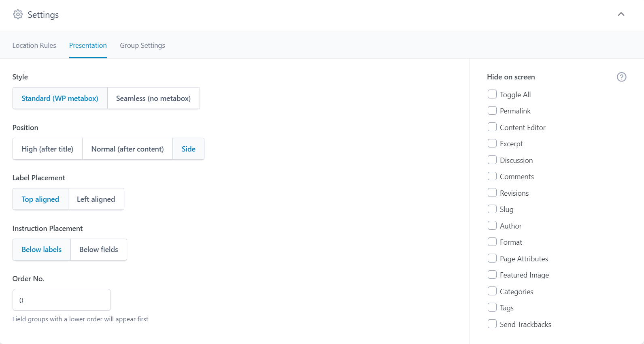Place instructions Below labels

click(x=42, y=249)
